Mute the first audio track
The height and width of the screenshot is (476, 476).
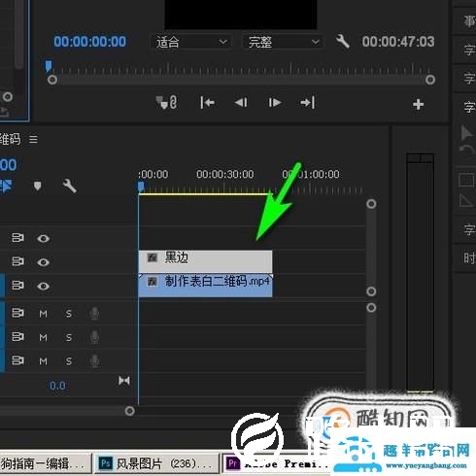[43, 314]
